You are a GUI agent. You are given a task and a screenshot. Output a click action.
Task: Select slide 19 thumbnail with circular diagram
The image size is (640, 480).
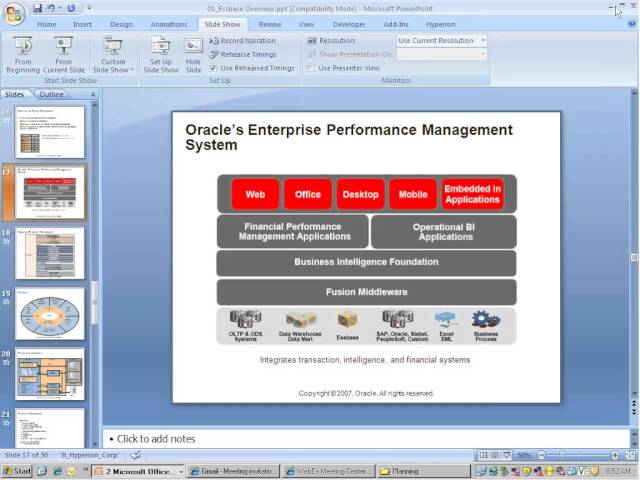[50, 313]
